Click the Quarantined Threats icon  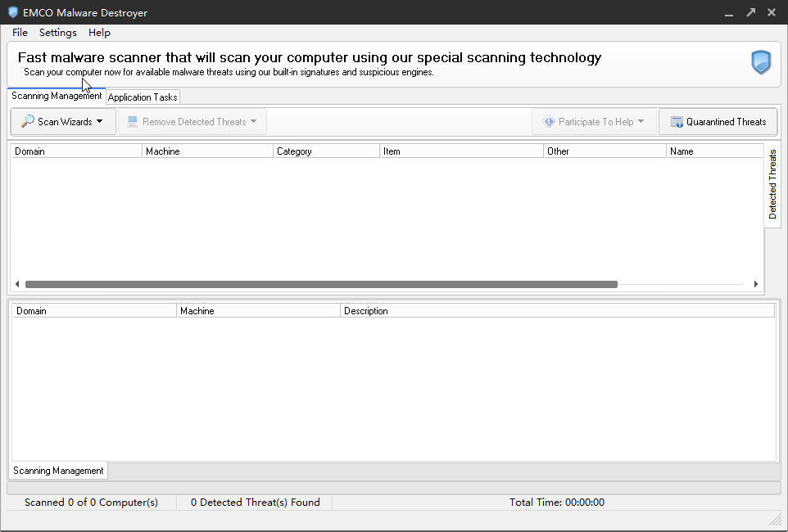[x=677, y=122]
